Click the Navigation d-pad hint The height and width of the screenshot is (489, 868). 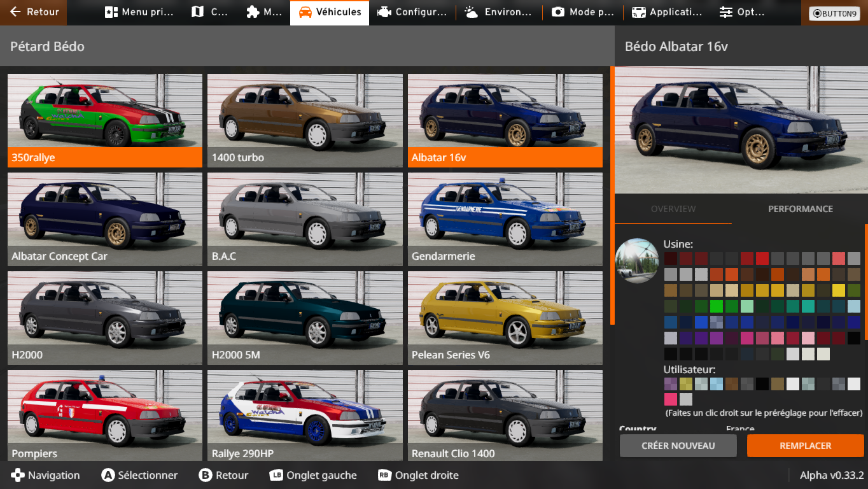click(46, 475)
